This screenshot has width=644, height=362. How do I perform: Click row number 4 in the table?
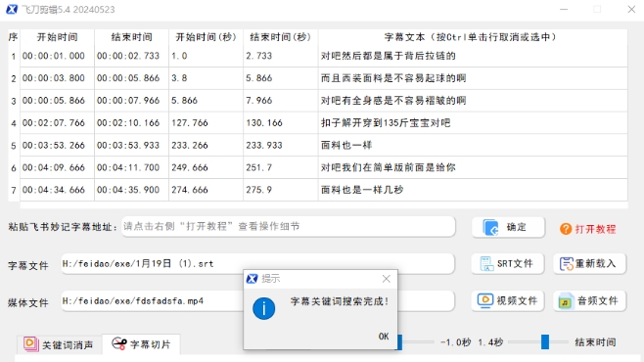pyautogui.click(x=14, y=123)
